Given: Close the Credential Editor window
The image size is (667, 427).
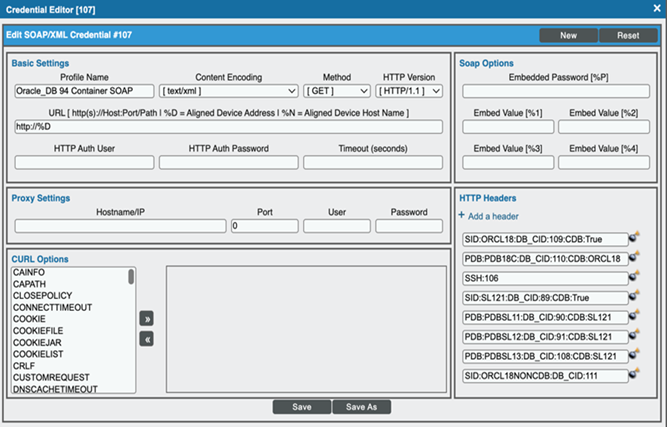Looking at the screenshot, I should [x=657, y=8].
